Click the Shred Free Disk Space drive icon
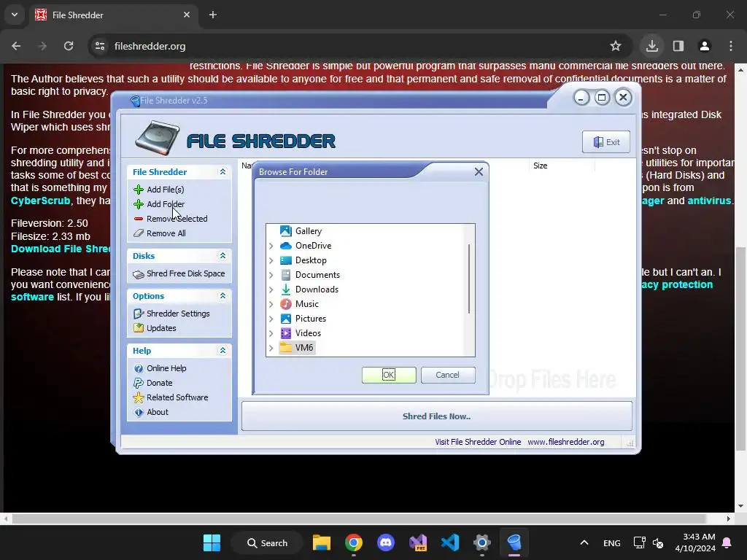The image size is (747, 560). point(139,274)
